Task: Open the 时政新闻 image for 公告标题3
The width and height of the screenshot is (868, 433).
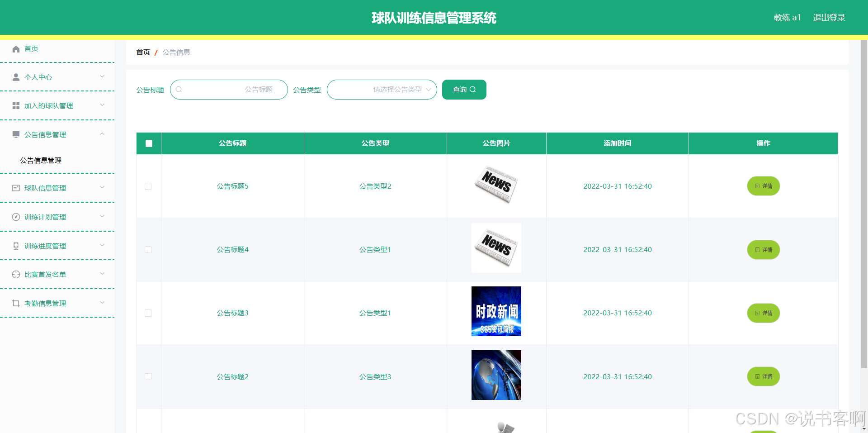Action: click(496, 311)
